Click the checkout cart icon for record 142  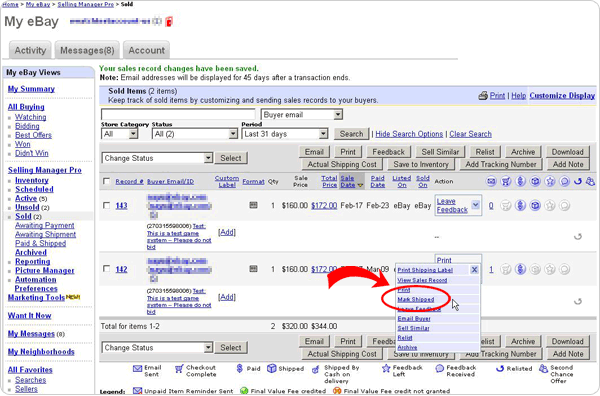[506, 269]
